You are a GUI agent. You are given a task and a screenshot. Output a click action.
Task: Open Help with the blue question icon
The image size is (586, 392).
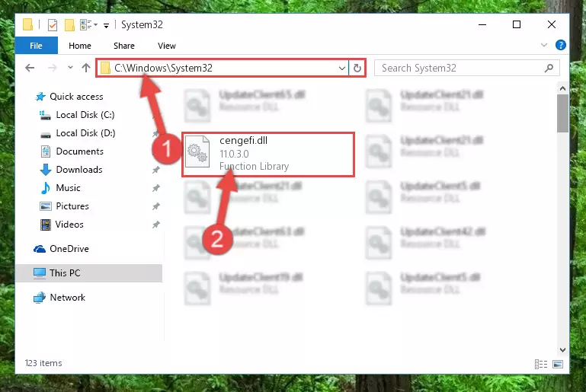560,45
